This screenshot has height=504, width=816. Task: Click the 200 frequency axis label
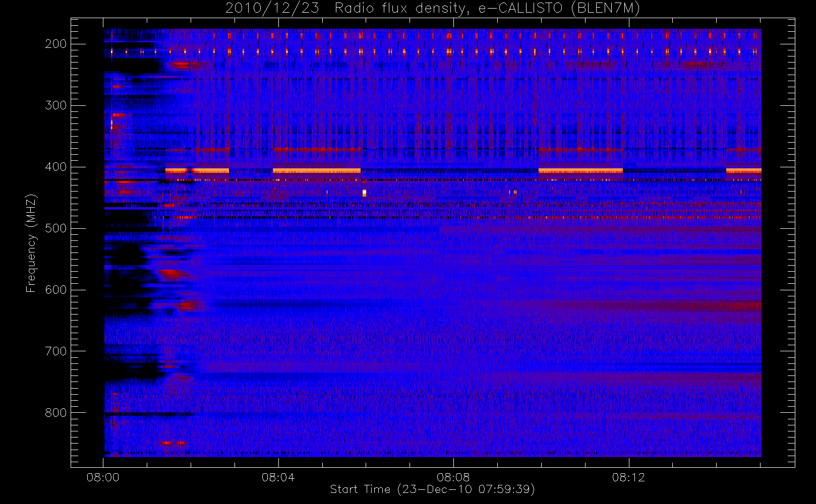56,44
